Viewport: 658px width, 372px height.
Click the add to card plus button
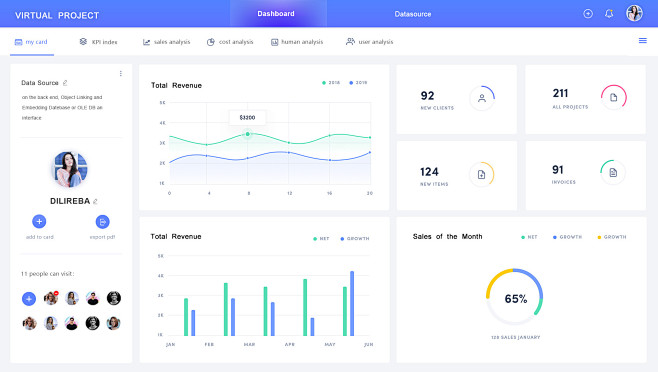39,221
